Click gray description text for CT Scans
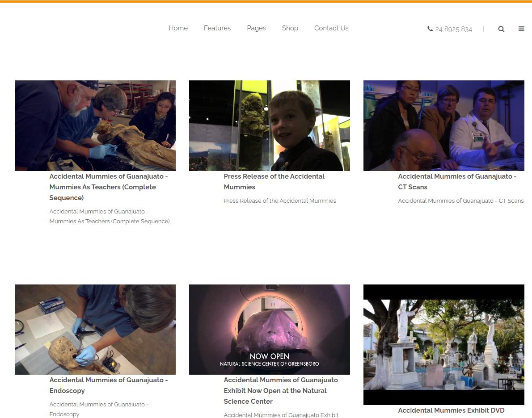This screenshot has width=532, height=418. pos(461,201)
